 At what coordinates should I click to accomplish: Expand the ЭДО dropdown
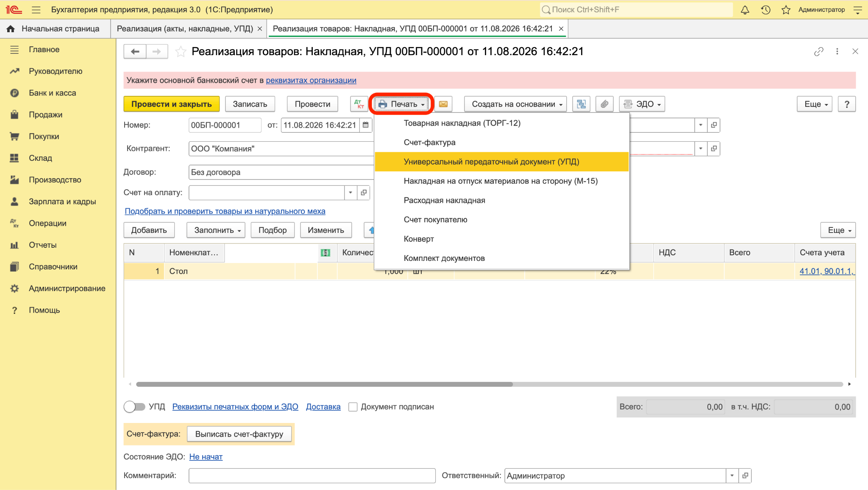point(642,104)
